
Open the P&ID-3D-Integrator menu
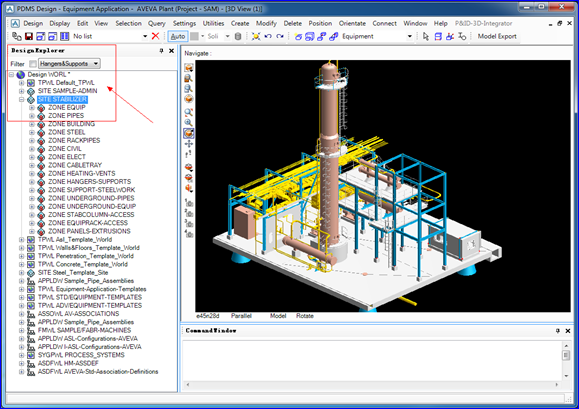(x=483, y=23)
